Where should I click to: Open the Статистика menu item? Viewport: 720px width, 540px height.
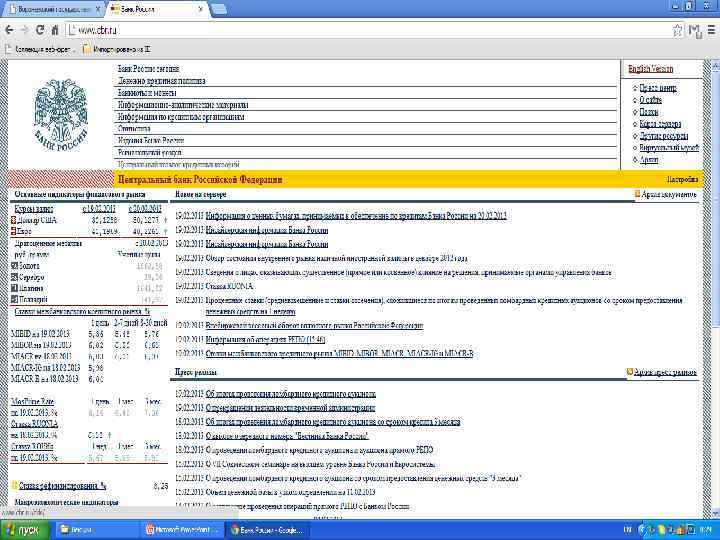[x=134, y=129]
